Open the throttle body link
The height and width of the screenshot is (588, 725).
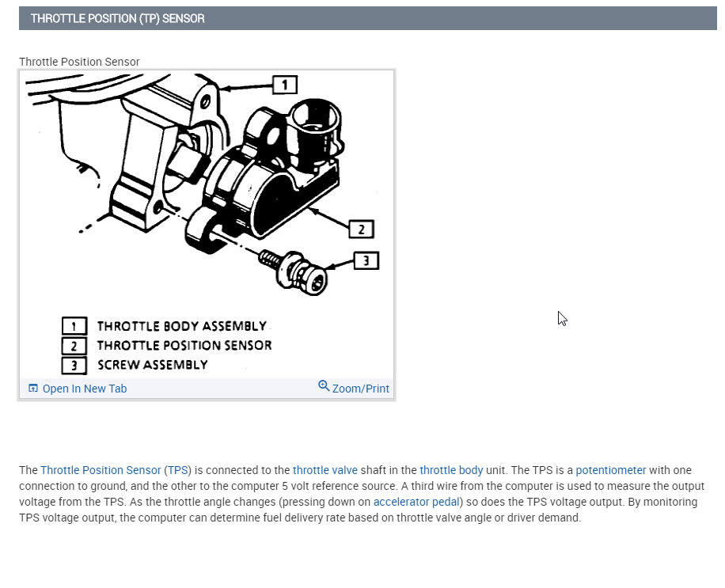coord(451,470)
